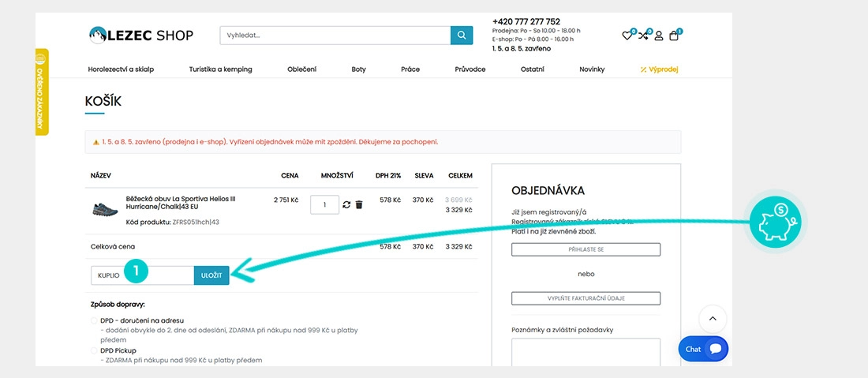Click the Lezec Shop logo
Screen dimensions: 868x378
[x=141, y=36]
